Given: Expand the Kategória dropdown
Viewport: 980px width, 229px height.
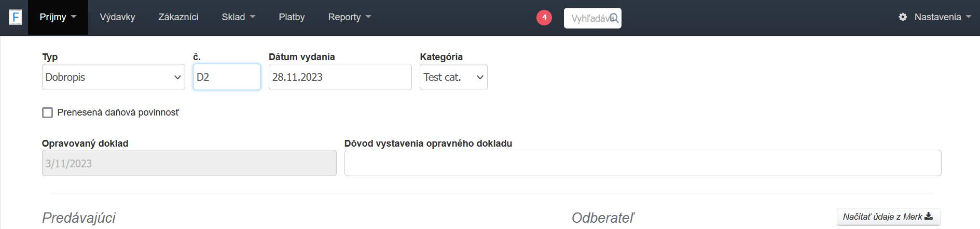Looking at the screenshot, I should click(453, 77).
